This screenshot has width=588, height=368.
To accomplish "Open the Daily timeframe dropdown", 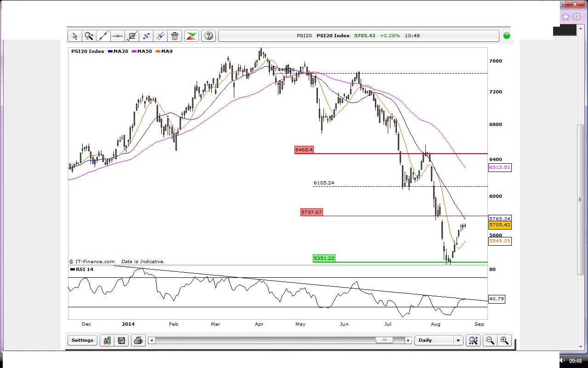I will point(438,340).
